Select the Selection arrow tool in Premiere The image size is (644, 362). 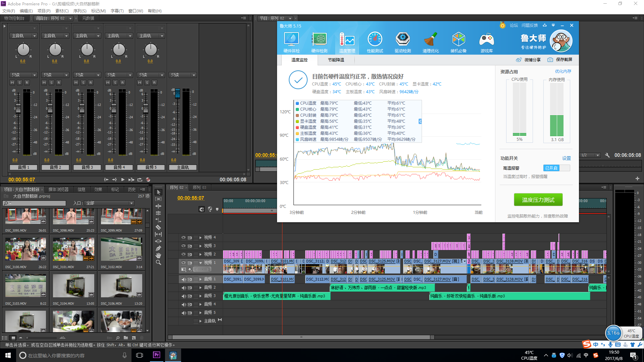coord(159,192)
